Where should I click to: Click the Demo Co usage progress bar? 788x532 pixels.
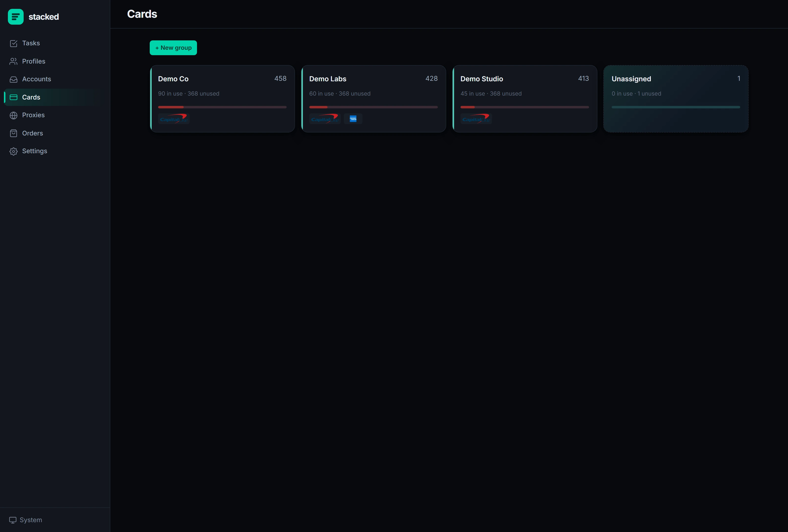pos(222,107)
